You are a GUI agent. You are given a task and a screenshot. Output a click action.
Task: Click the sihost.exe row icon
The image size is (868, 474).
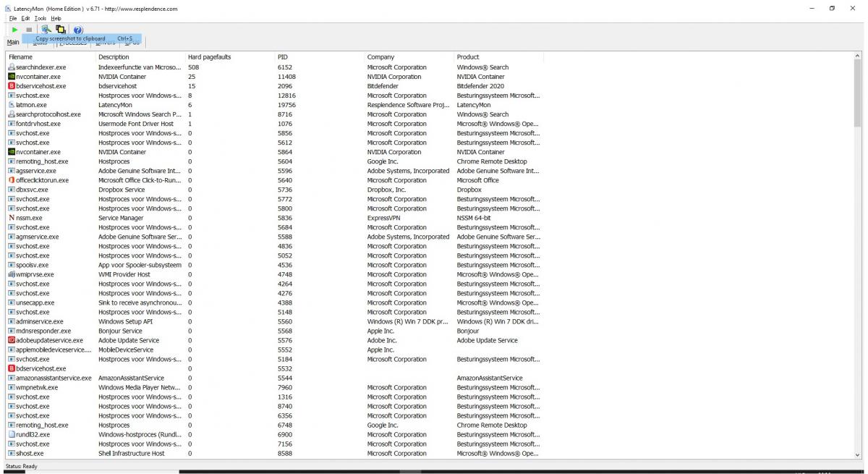click(x=12, y=454)
